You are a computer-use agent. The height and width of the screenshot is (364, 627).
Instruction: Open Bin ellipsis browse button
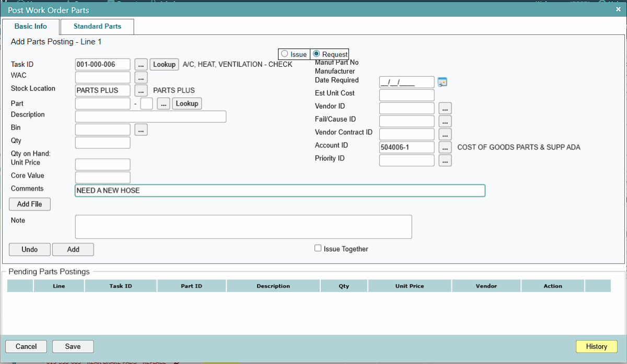pos(141,130)
